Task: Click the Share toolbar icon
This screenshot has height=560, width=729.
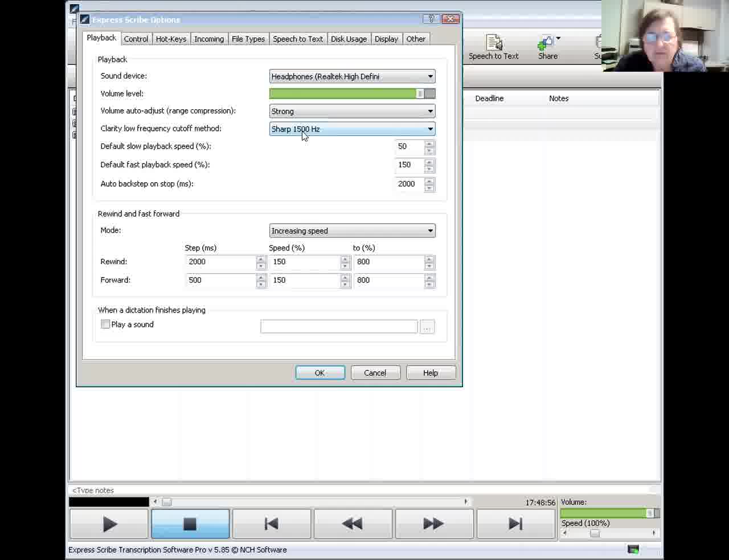Action: [x=547, y=47]
